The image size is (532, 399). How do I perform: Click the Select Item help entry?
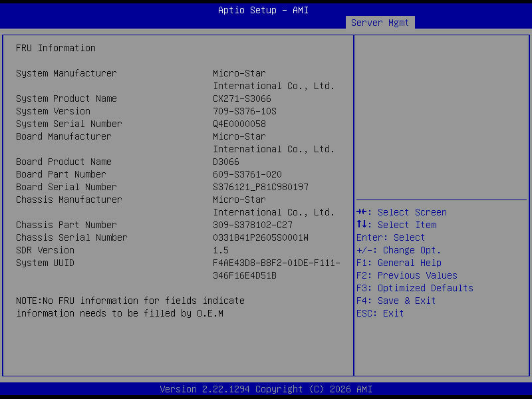396,225
